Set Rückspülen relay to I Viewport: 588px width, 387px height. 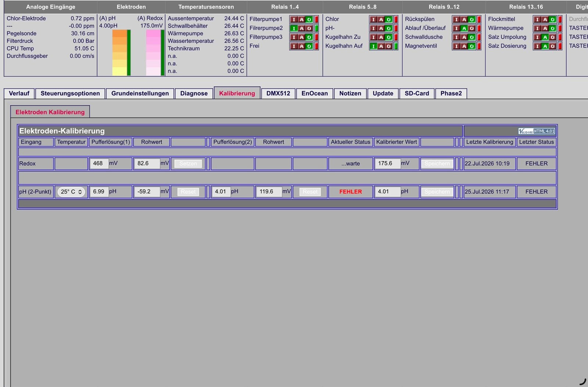[456, 19]
